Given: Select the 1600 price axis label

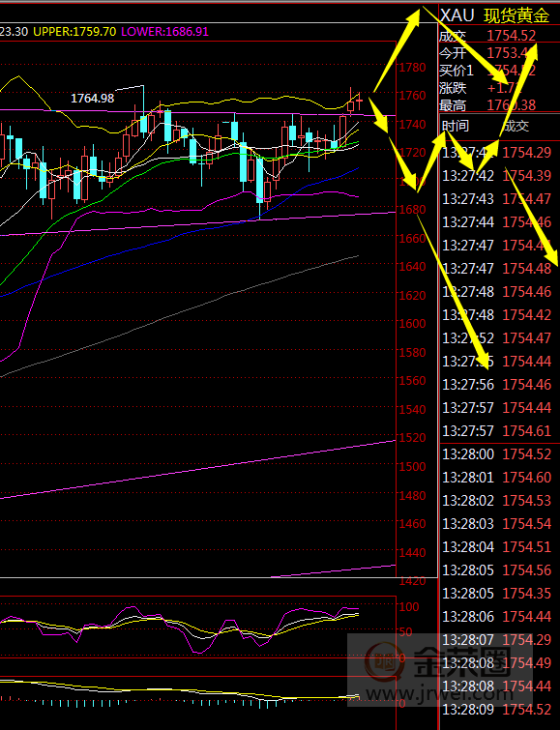Looking at the screenshot, I should (x=412, y=324).
